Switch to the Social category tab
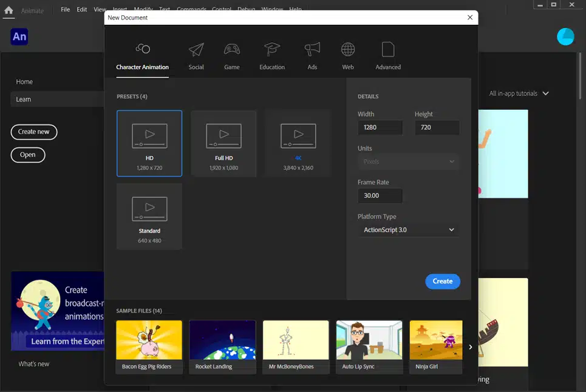The width and height of the screenshot is (586, 392). click(196, 56)
